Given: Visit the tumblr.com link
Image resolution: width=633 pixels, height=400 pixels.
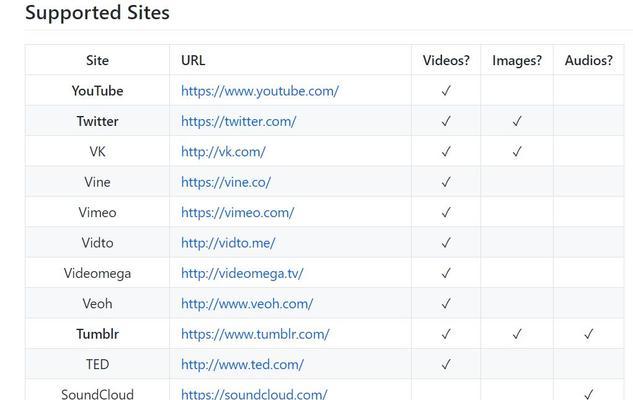Looking at the screenshot, I should point(255,334).
